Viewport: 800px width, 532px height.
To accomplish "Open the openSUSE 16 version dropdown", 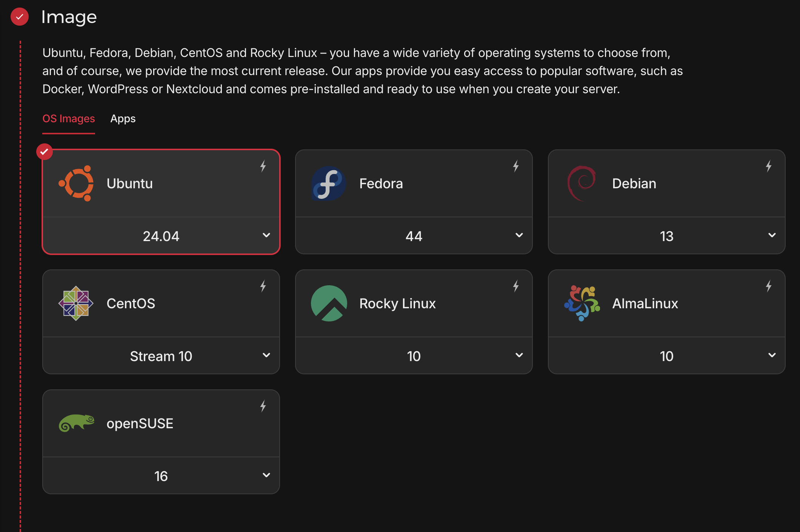I will click(161, 476).
